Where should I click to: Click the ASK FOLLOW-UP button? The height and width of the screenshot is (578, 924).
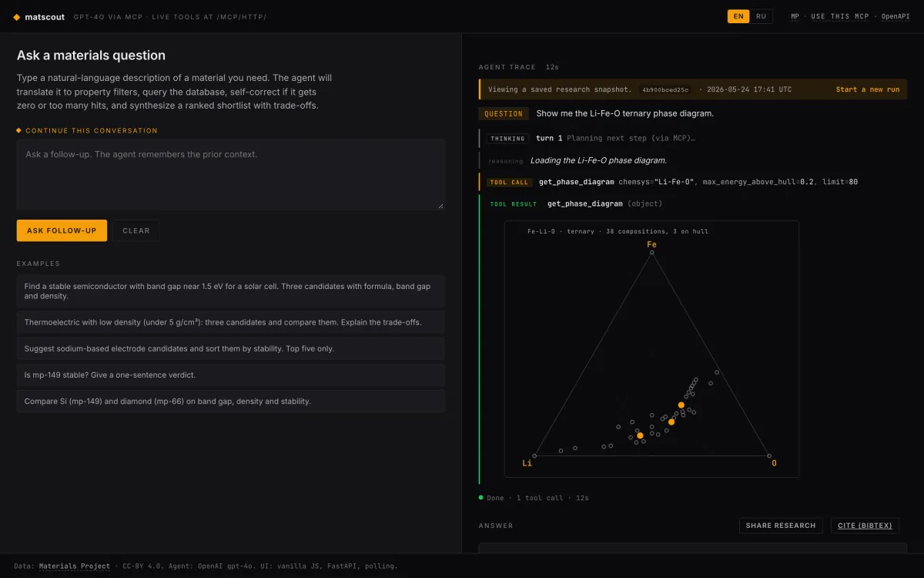coord(62,230)
